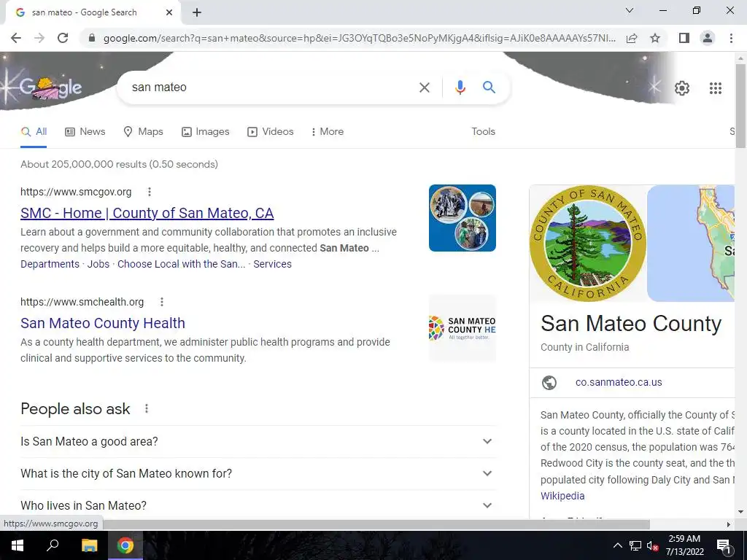Open File Explorer from the taskbar
747x560 pixels.
click(89, 545)
